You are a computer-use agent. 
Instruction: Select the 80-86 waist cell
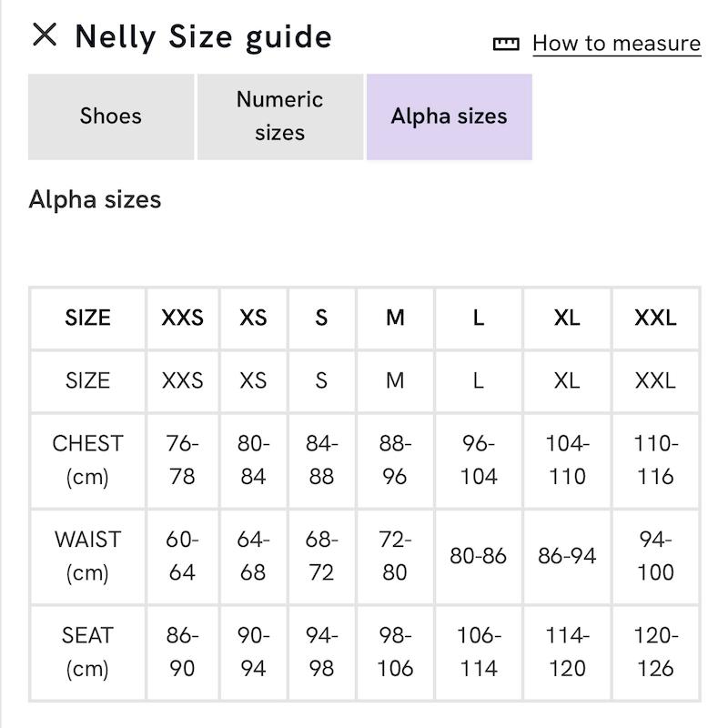click(x=479, y=556)
